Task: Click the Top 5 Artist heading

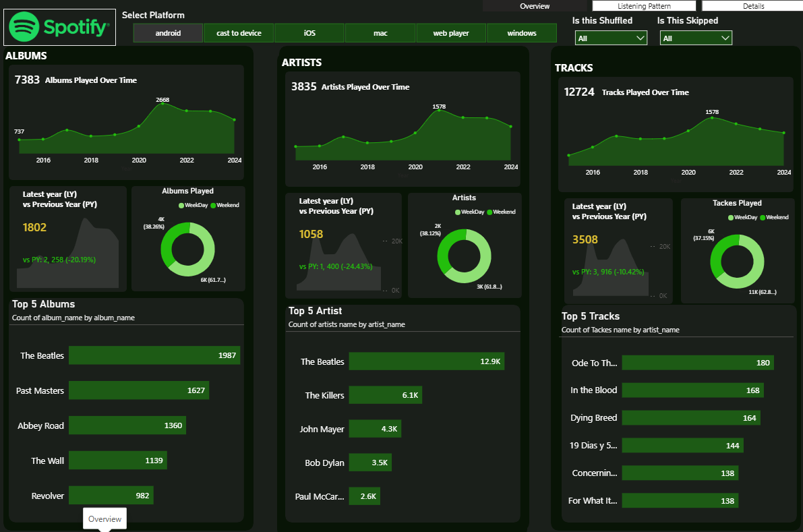Action: [x=315, y=311]
